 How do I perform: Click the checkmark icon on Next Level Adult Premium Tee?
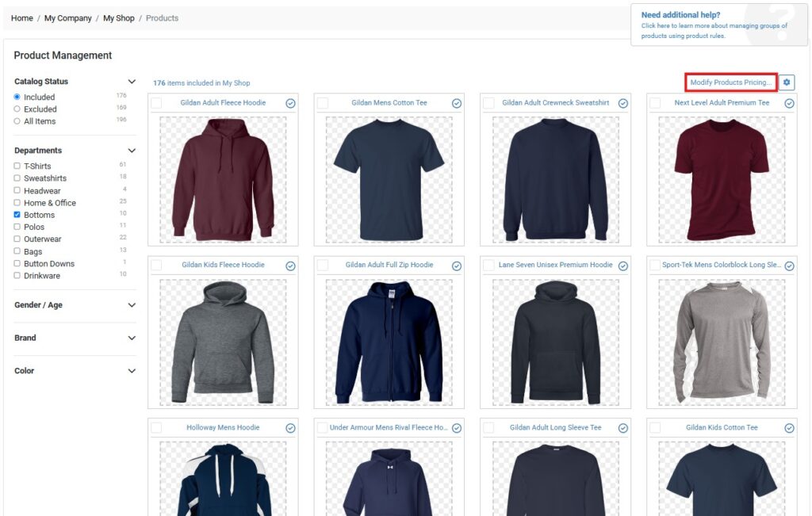(789, 104)
